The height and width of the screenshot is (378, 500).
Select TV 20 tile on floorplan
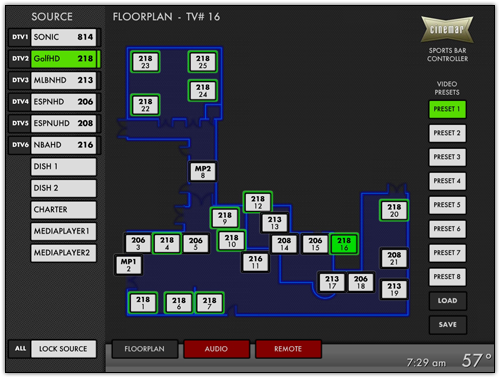(394, 210)
